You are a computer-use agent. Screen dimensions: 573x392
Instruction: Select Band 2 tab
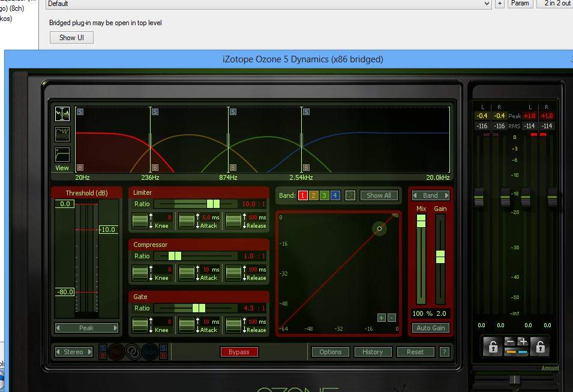coord(313,195)
